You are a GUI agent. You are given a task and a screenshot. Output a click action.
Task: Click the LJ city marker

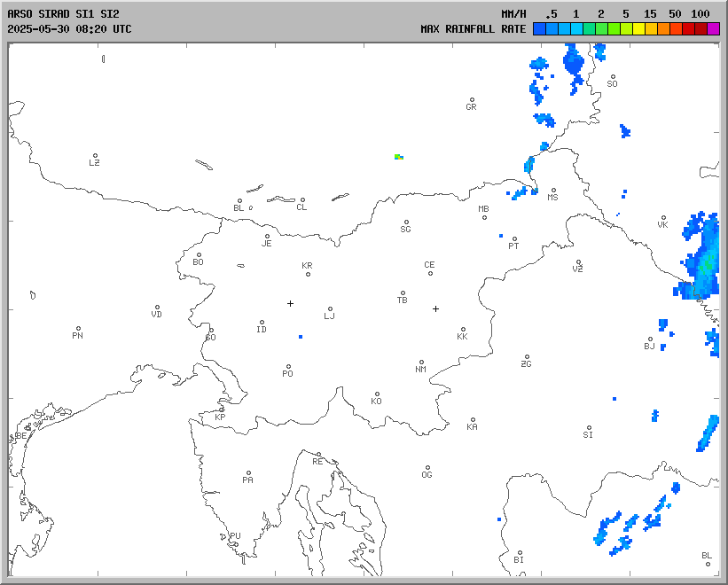point(330,309)
